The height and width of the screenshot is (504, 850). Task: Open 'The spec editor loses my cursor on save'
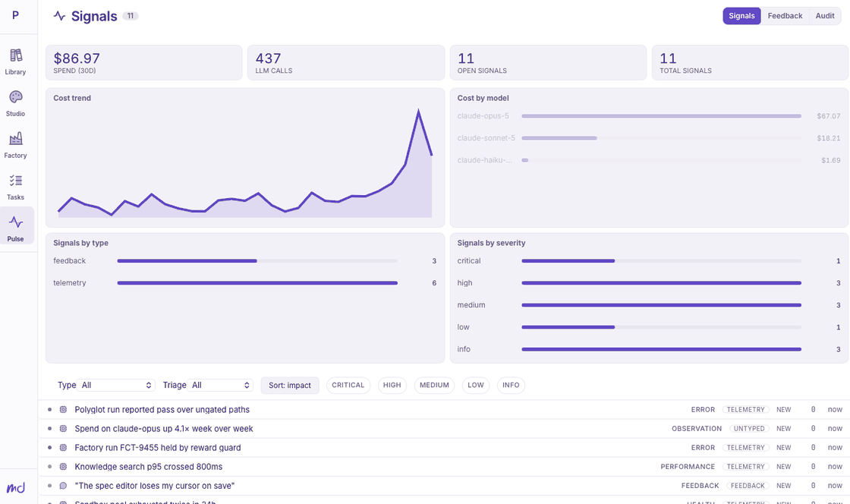(x=155, y=486)
